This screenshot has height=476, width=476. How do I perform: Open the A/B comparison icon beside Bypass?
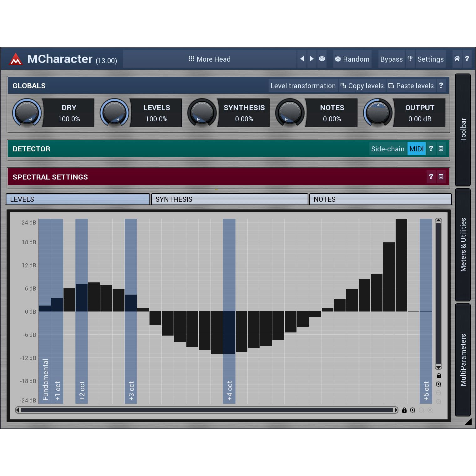[x=410, y=59]
